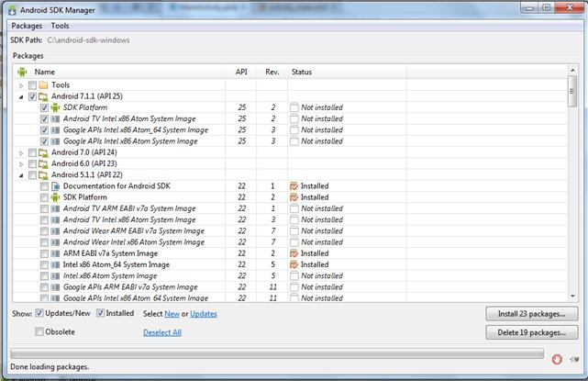Enable the Obsolete checkbox
The image size is (588, 381).
pyautogui.click(x=39, y=331)
